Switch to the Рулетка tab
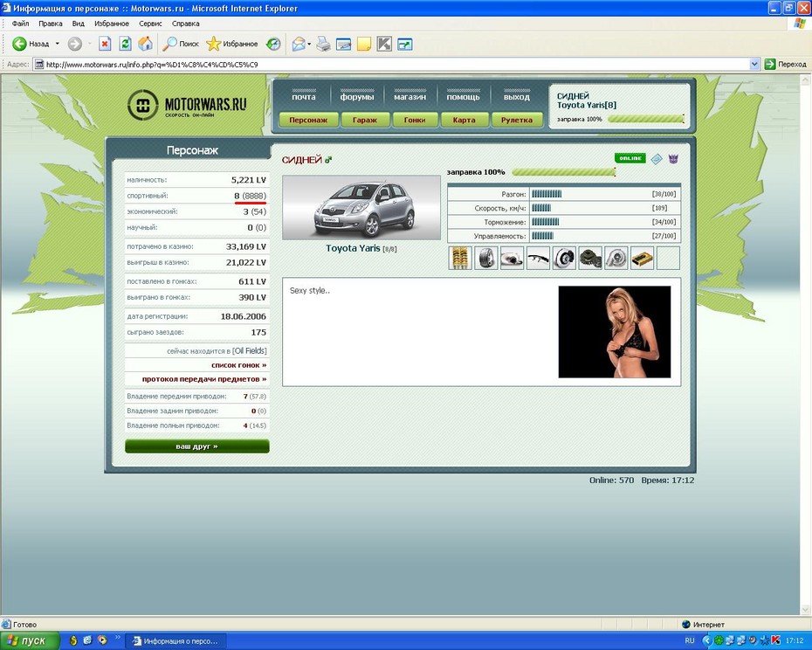Screen dimensions: 812x650 (x=517, y=120)
